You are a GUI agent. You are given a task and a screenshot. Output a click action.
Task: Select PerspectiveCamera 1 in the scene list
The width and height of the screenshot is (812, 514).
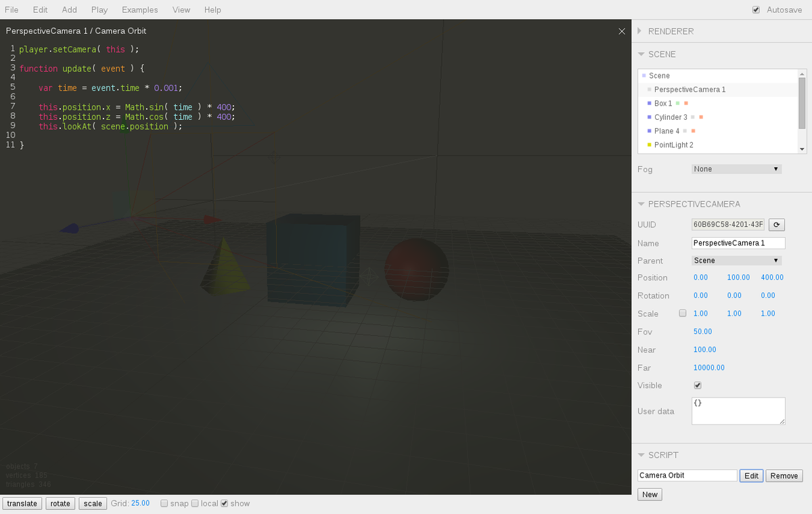pos(718,89)
